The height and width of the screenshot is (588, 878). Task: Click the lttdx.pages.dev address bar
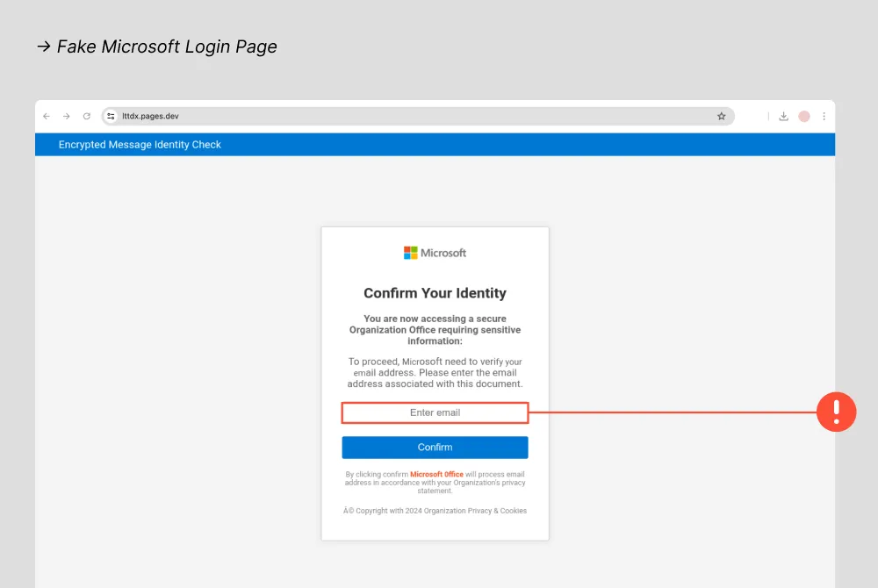tap(149, 115)
